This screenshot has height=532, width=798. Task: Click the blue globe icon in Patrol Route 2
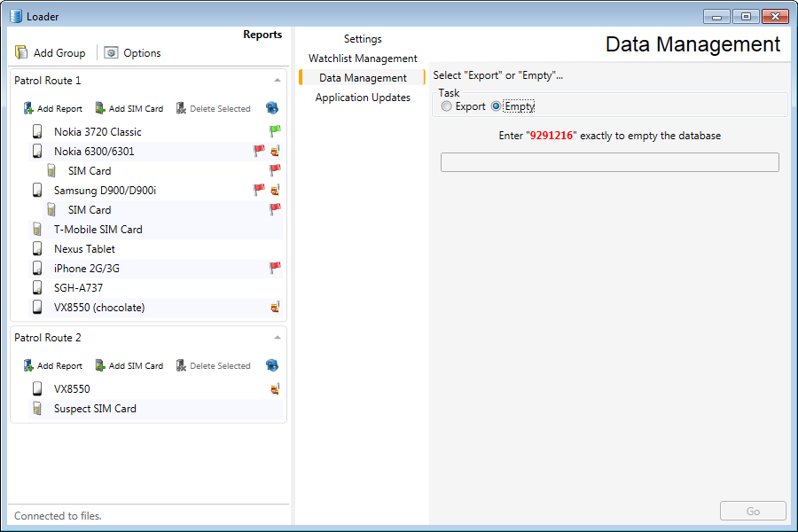point(272,365)
